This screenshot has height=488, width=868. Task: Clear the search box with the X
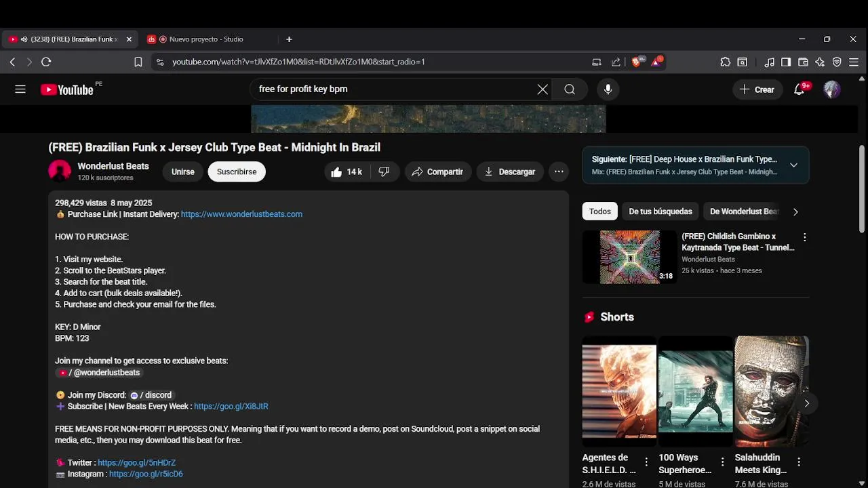pos(542,89)
